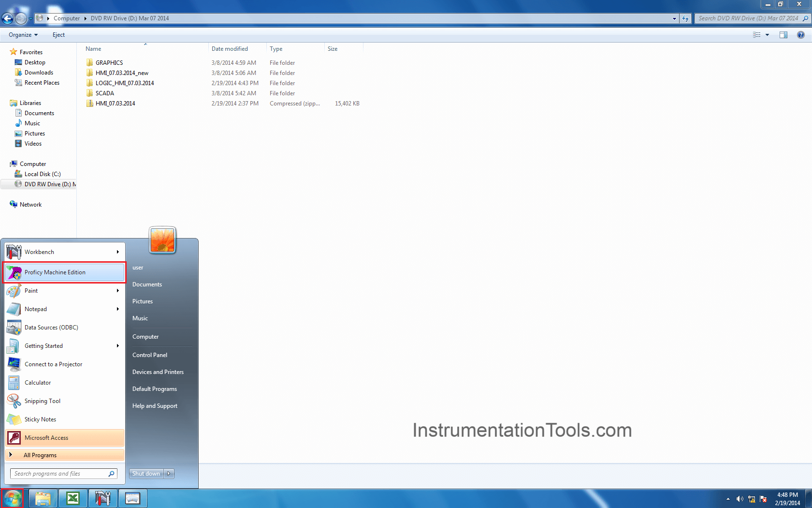Click the Windows Start orb
Viewport: 812px width, 508px height.
tap(13, 498)
